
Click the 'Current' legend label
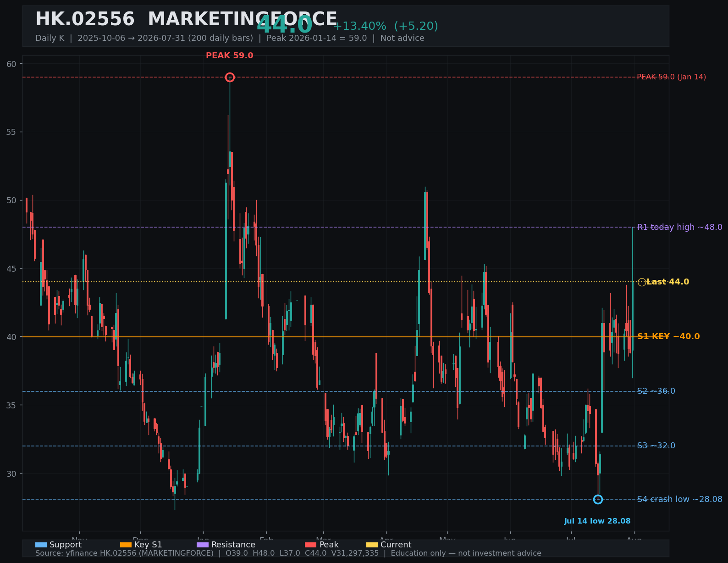pos(396,545)
